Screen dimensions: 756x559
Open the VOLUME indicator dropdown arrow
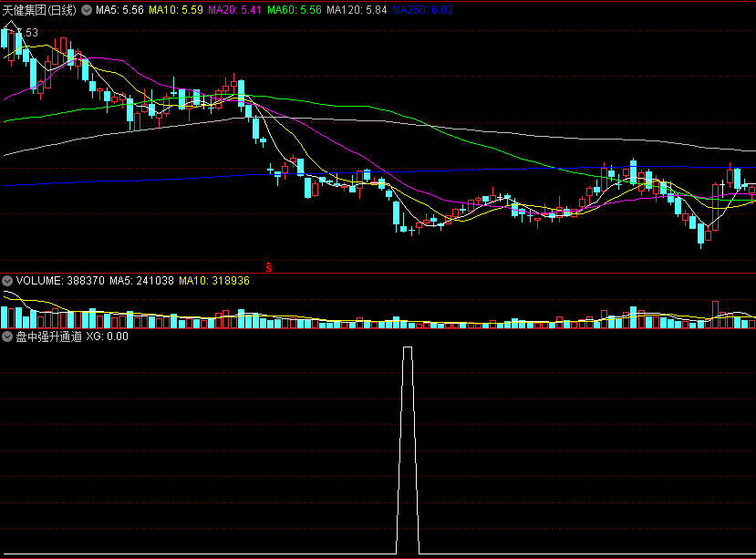[x=7, y=281]
